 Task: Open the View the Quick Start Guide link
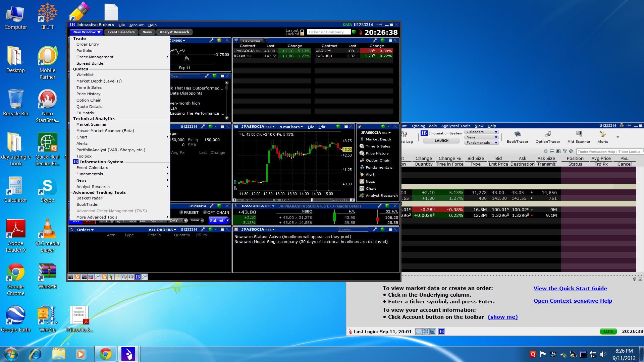coord(570,289)
